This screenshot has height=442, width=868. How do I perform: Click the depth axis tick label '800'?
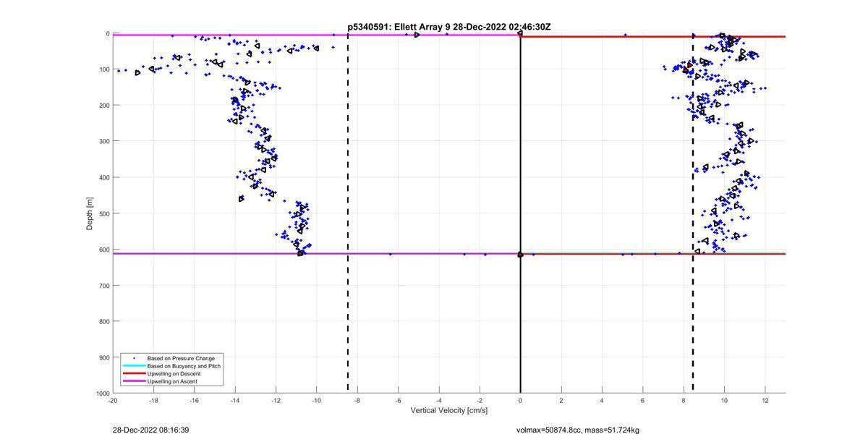point(104,321)
